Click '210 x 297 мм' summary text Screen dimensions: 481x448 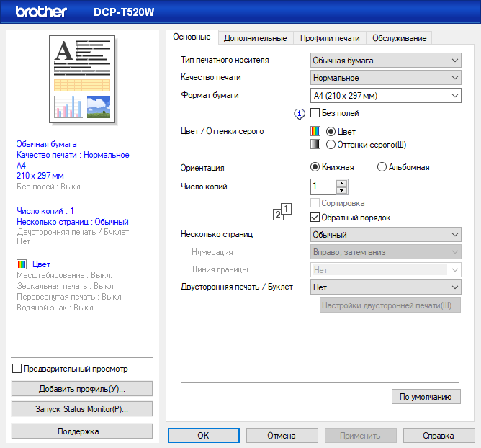click(40, 176)
